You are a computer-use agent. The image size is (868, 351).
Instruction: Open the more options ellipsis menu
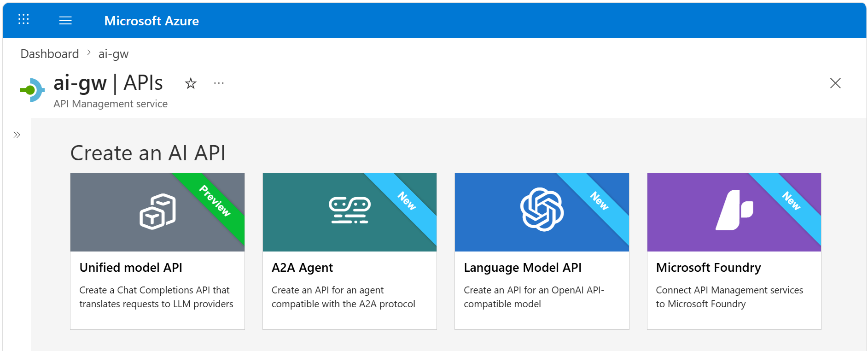pos(219,83)
